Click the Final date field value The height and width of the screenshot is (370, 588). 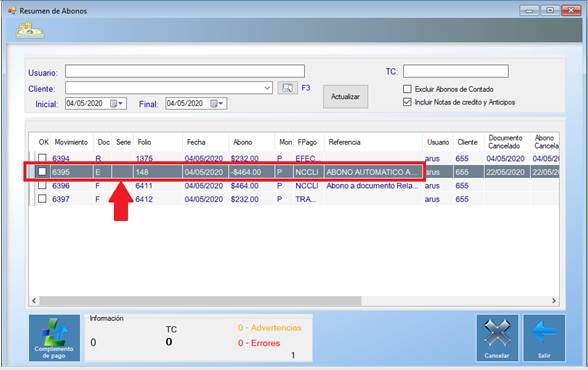[184, 103]
